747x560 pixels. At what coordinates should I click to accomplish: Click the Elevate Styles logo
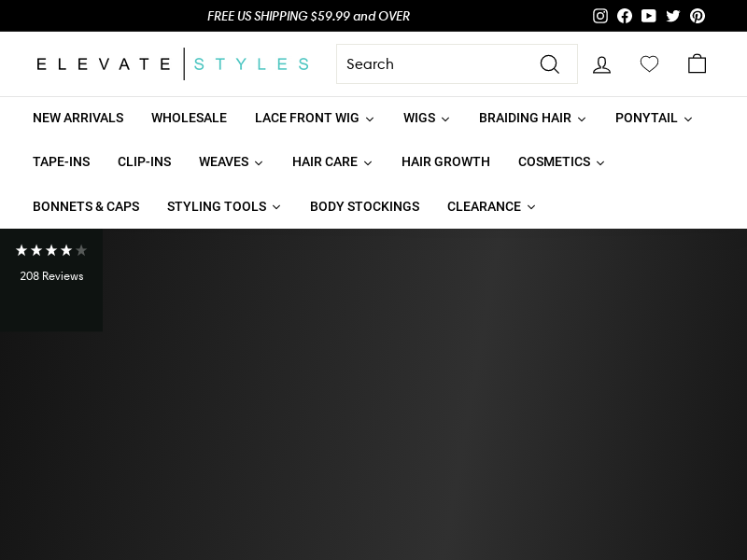pos(173,63)
